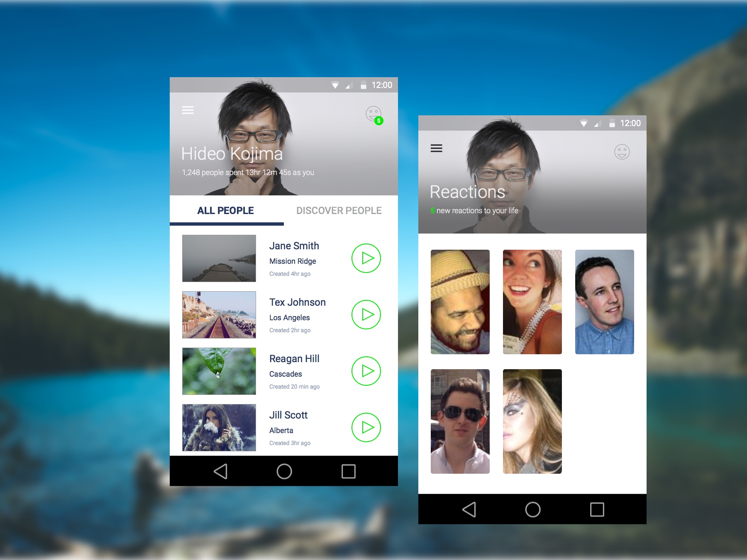Tap the reaction photo of the man in a straw hat
Viewport: 747px width, 560px height.
[x=460, y=302]
